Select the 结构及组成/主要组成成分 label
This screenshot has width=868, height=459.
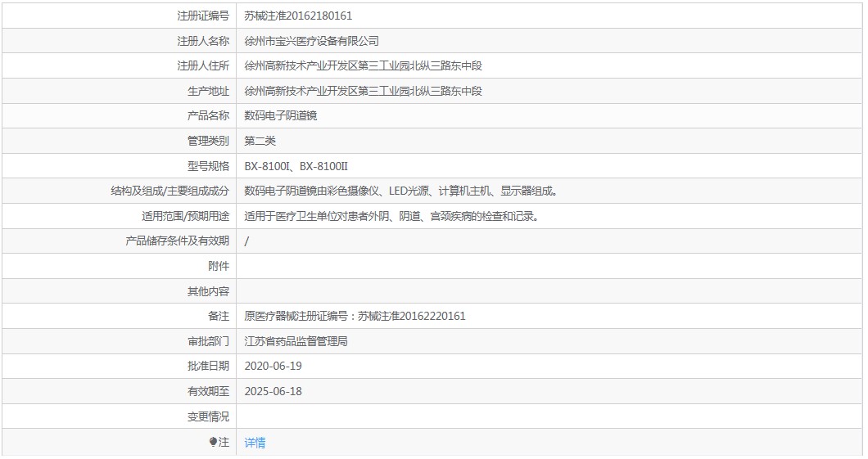click(x=170, y=191)
